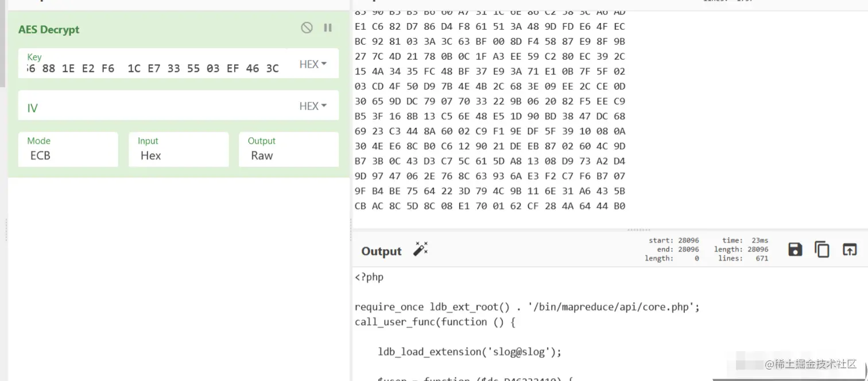The width and height of the screenshot is (868, 381).
Task: Open the Output Raw dropdown
Action: pos(289,149)
